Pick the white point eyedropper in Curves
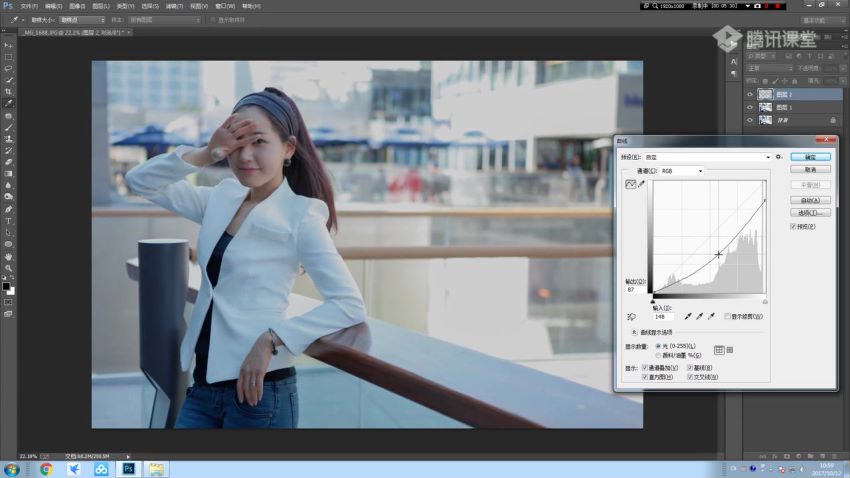The width and height of the screenshot is (850, 478). pos(711,316)
